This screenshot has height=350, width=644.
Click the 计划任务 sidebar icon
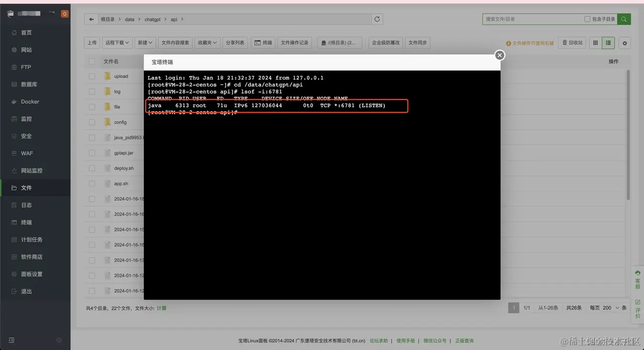point(15,240)
